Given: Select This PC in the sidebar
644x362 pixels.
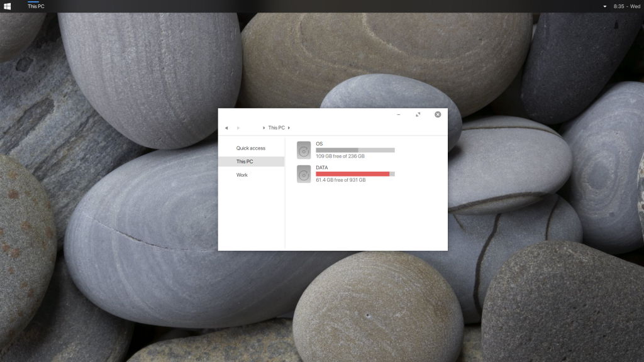Looking at the screenshot, I should point(243,162).
